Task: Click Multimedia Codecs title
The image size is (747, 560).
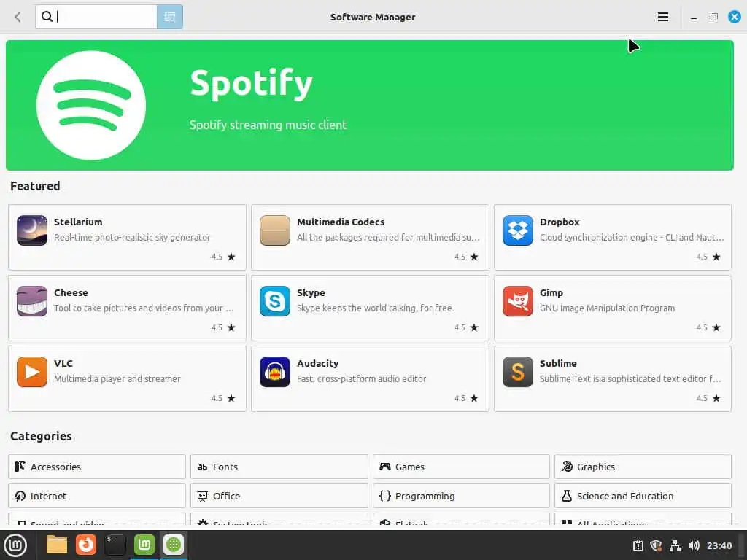Action: pos(341,222)
